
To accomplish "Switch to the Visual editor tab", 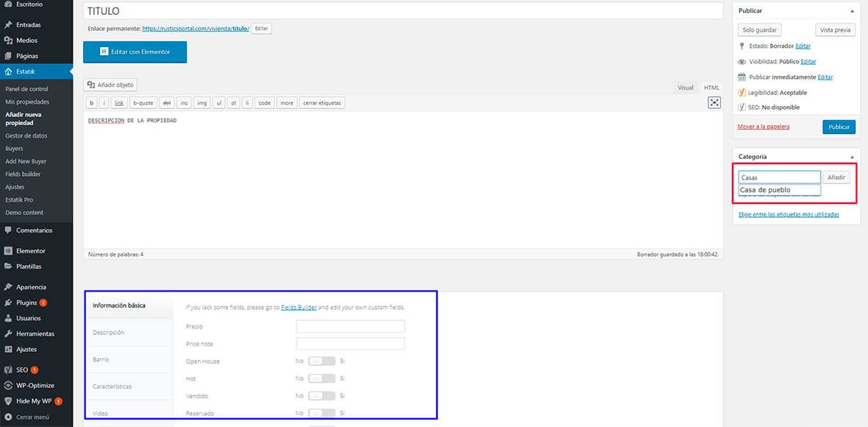I will (686, 88).
